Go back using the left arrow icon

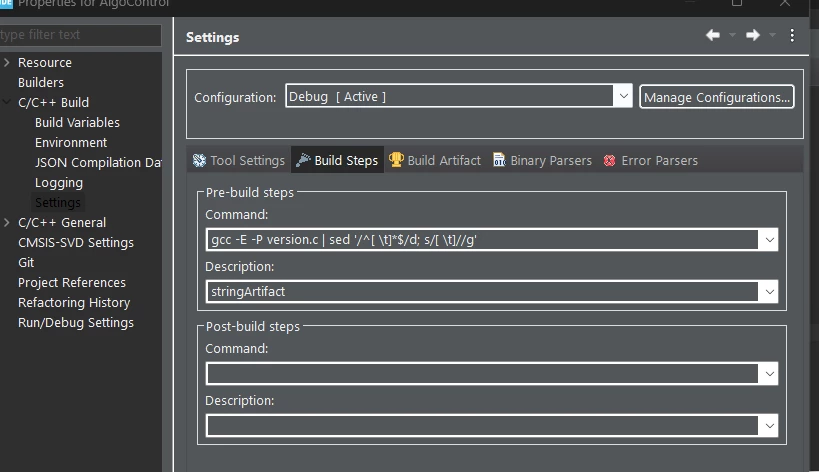[712, 35]
